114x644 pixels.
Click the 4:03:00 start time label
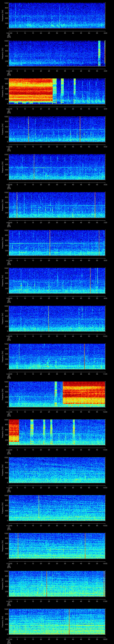(9, 109)
